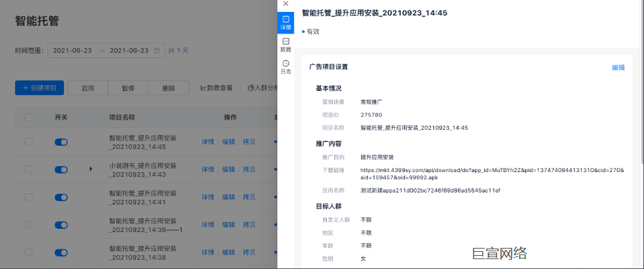Viewport: 644px width, 269px height.
Task: Click the 基本情况 section heading
Action: 328,88
